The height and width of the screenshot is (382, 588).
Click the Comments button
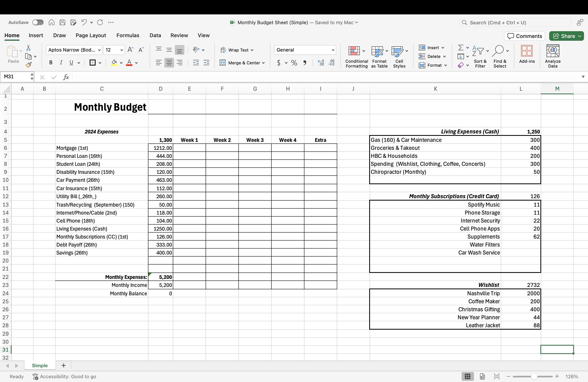pyautogui.click(x=524, y=36)
